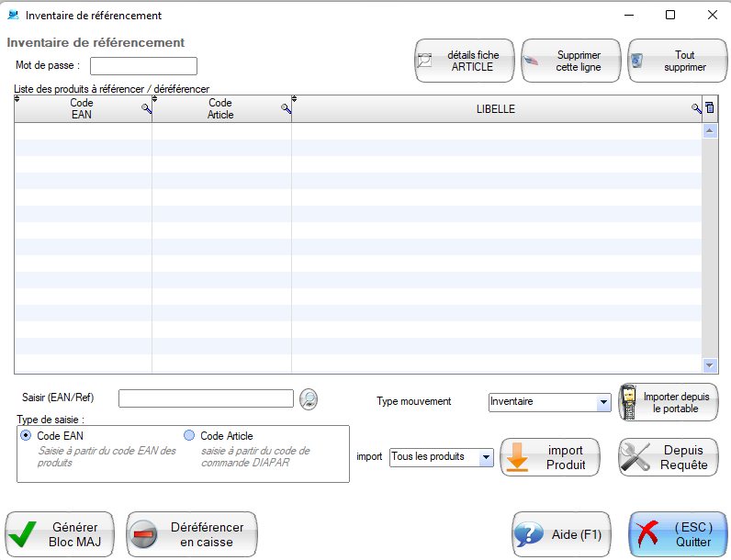Click Déréférencer en caisse button
The image size is (731, 560).
coord(192,534)
